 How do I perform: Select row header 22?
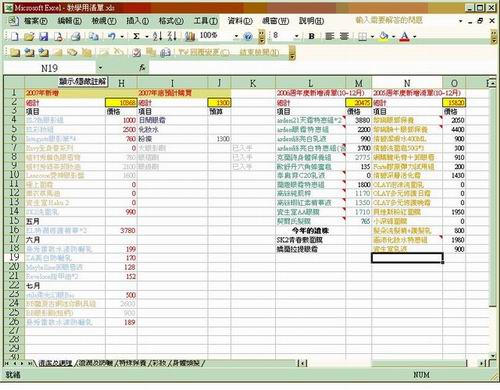[14, 285]
